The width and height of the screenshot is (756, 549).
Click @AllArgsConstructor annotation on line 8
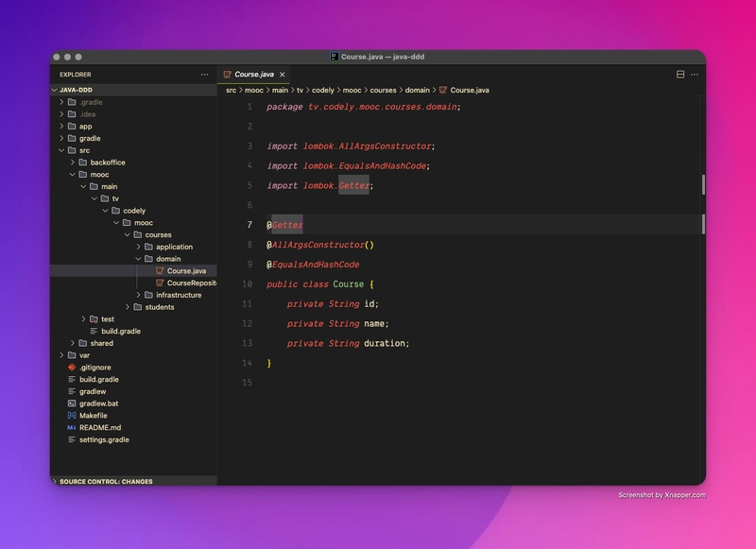[x=320, y=245]
